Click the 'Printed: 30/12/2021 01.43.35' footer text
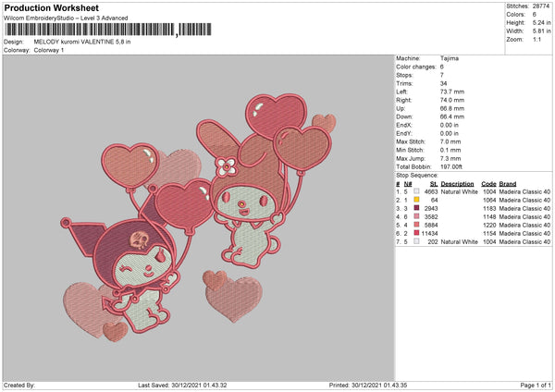555x392 pixels. pos(368,385)
